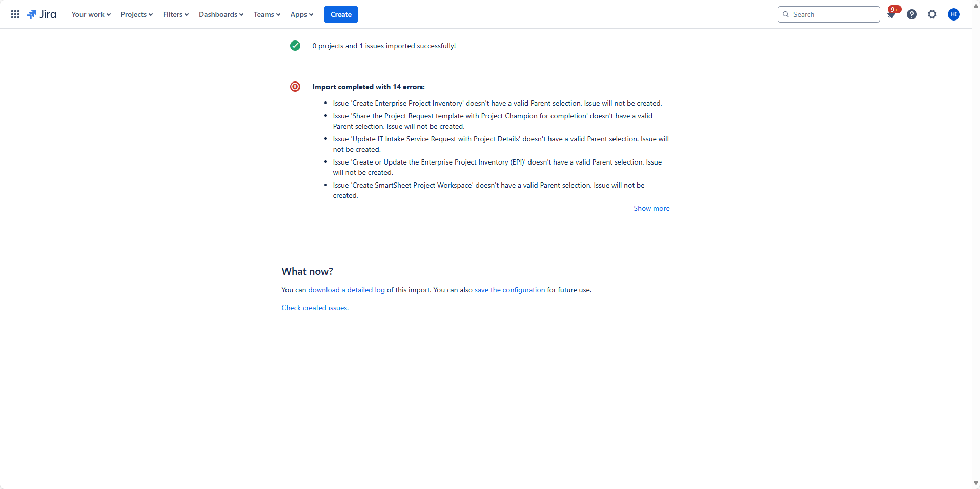Click save the configuration link
980x489 pixels.
509,290
